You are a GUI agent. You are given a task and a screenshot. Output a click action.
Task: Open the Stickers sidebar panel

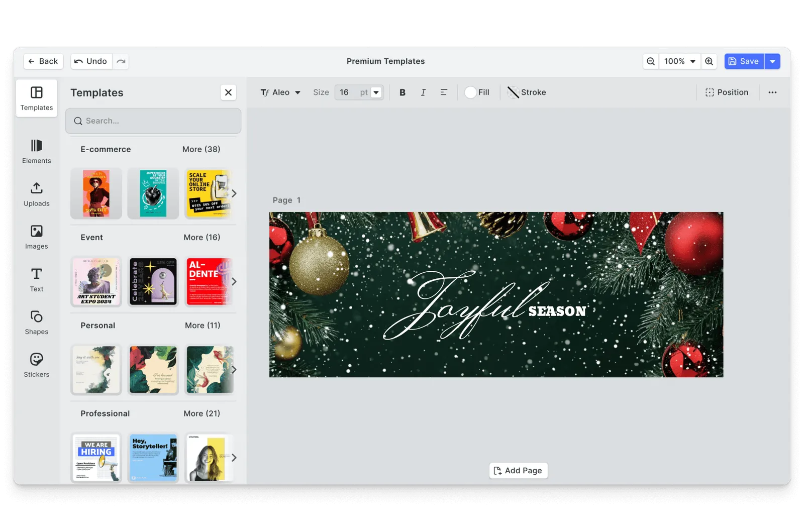click(36, 365)
